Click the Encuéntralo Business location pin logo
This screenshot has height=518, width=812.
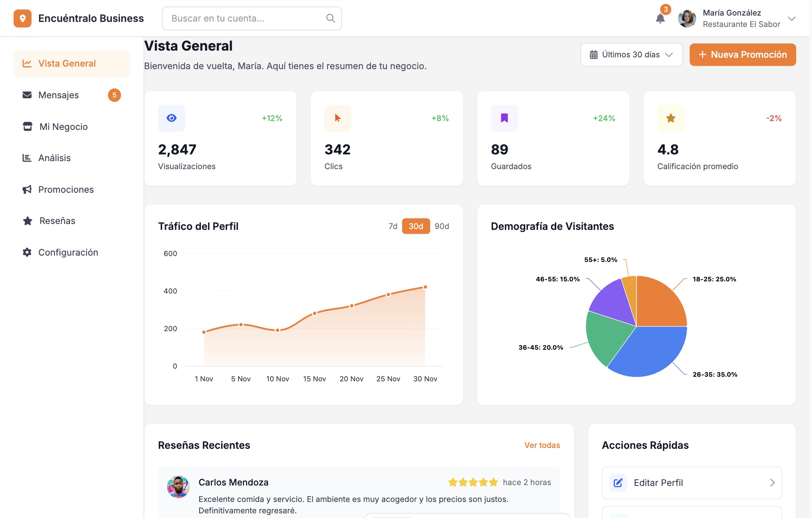[x=22, y=18]
